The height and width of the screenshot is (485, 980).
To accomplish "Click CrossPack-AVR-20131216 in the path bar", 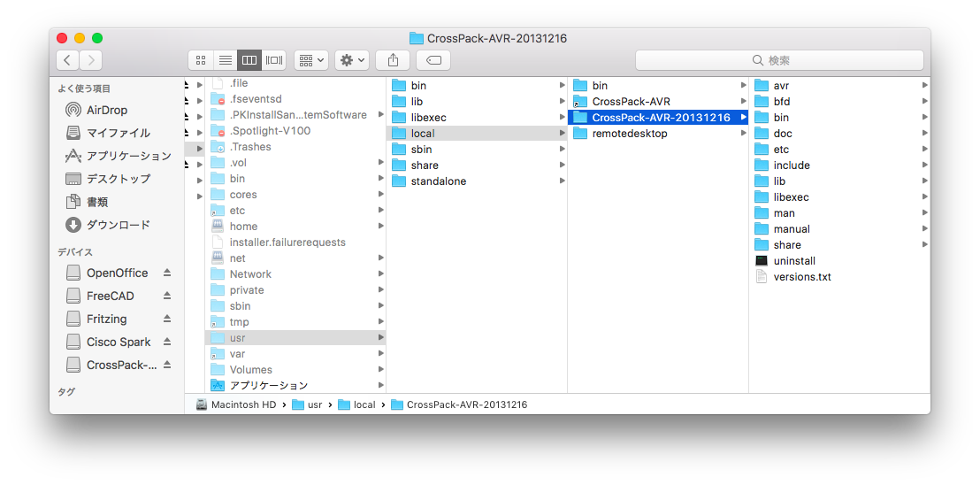I will (x=459, y=404).
